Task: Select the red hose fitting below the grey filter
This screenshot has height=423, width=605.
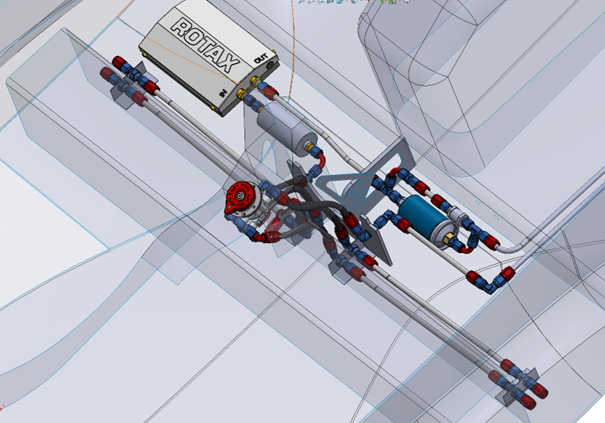Action: (321, 160)
